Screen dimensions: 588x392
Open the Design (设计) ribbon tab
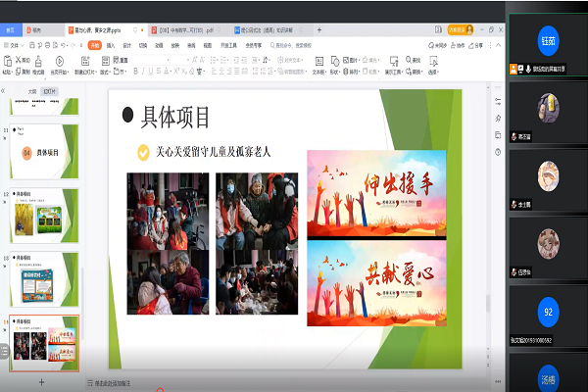[126, 45]
